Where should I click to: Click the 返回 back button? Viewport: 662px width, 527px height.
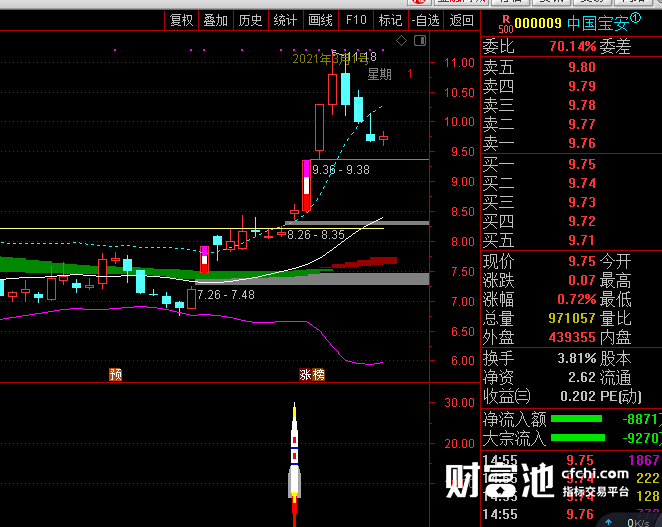coord(461,20)
